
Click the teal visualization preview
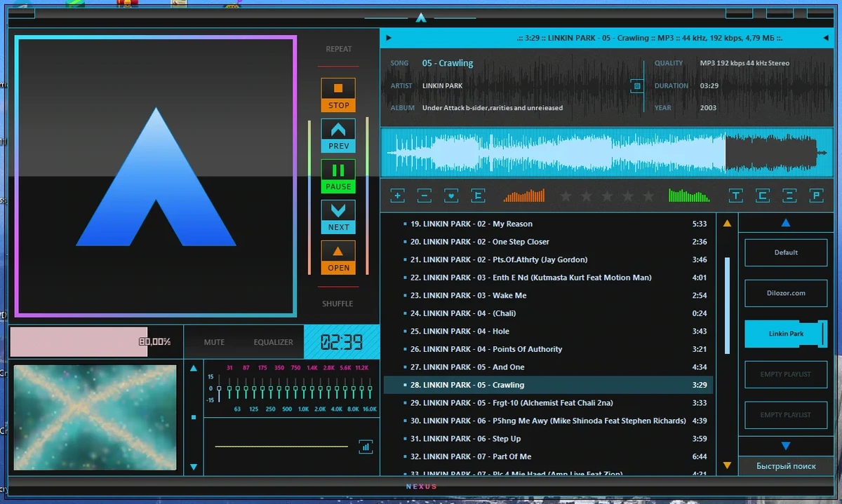(x=95, y=417)
